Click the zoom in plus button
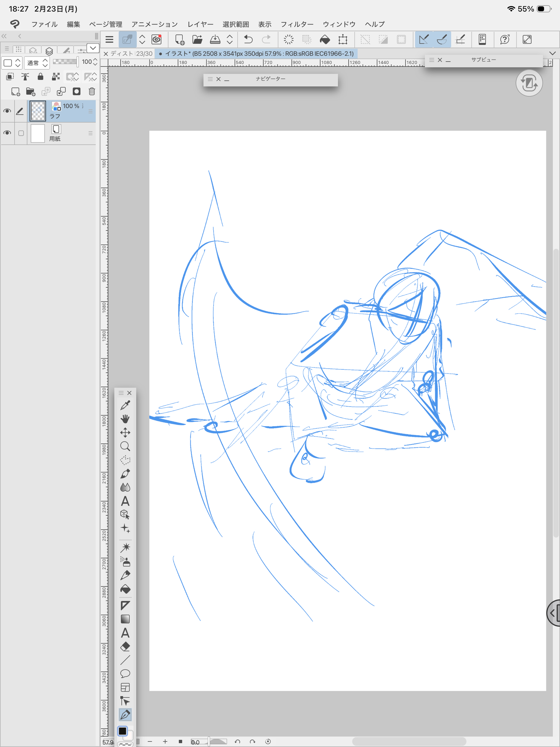 (x=165, y=741)
